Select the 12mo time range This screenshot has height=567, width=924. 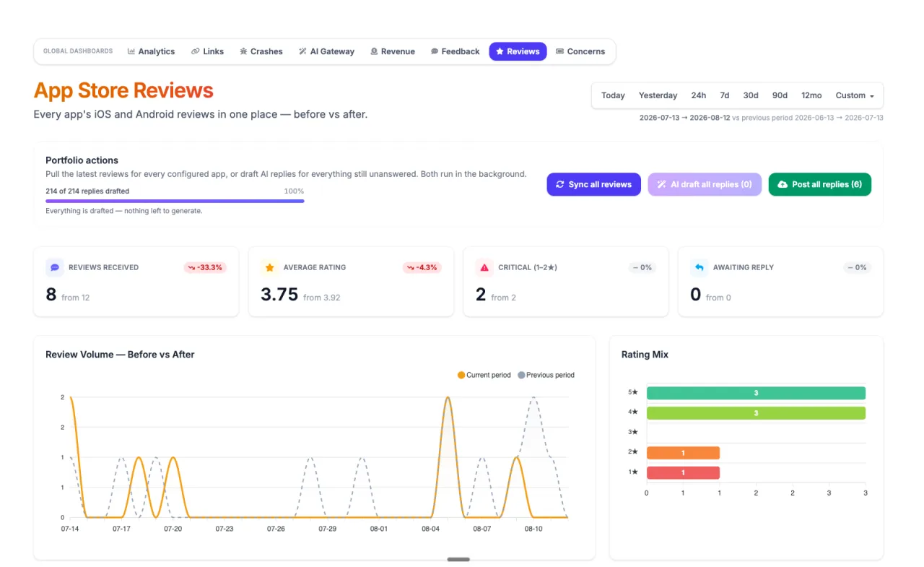pos(811,95)
